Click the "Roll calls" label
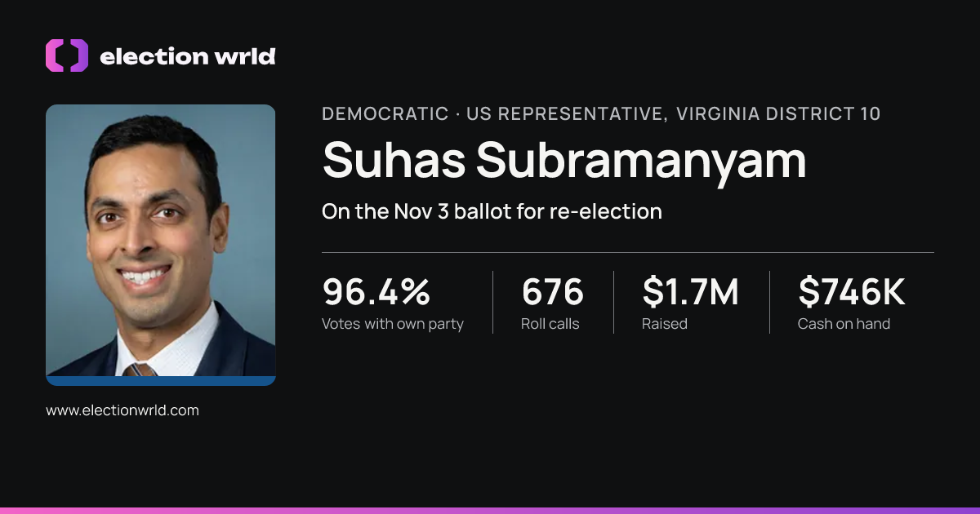The image size is (980, 514). [x=550, y=324]
